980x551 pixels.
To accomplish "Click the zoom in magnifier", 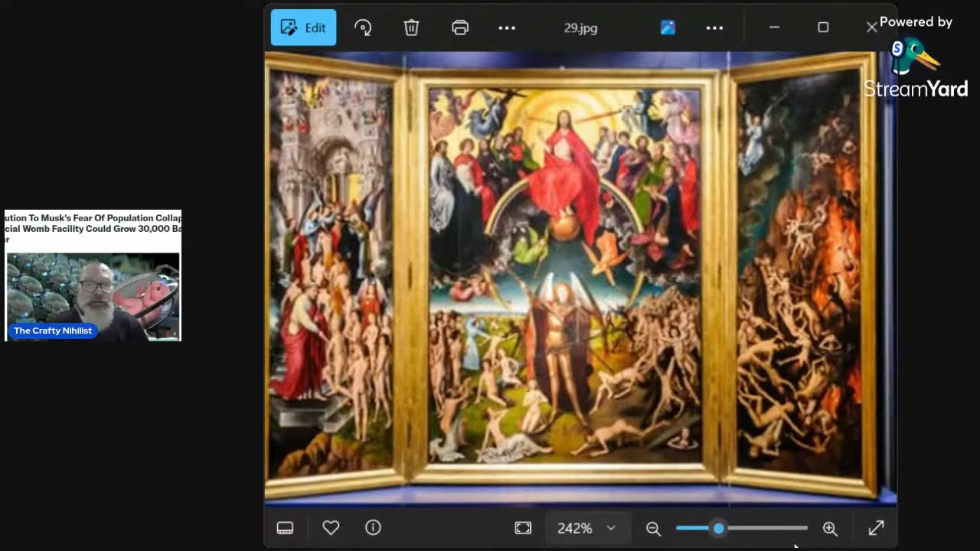I will (830, 528).
